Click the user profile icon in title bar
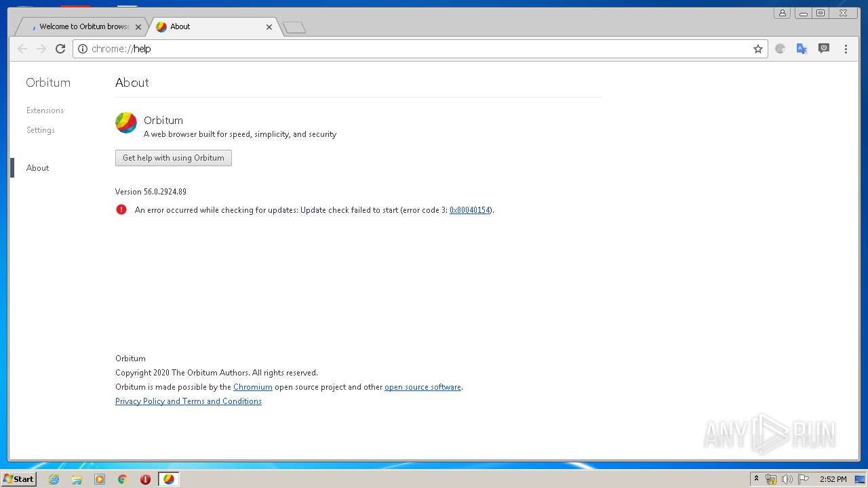The height and width of the screenshot is (488, 868). [x=783, y=13]
